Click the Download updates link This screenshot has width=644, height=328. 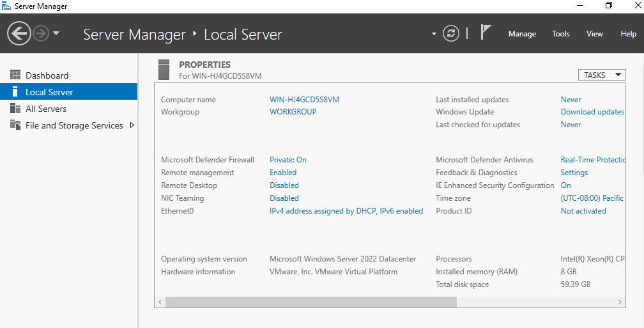coord(593,112)
